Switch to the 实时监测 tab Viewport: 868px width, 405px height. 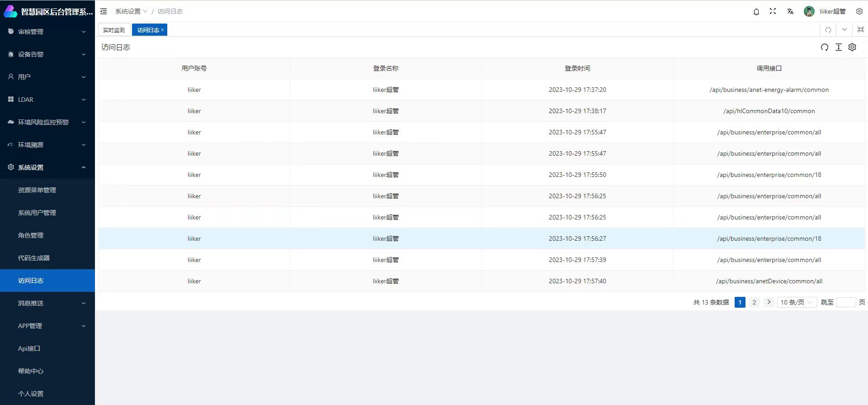pyautogui.click(x=114, y=30)
